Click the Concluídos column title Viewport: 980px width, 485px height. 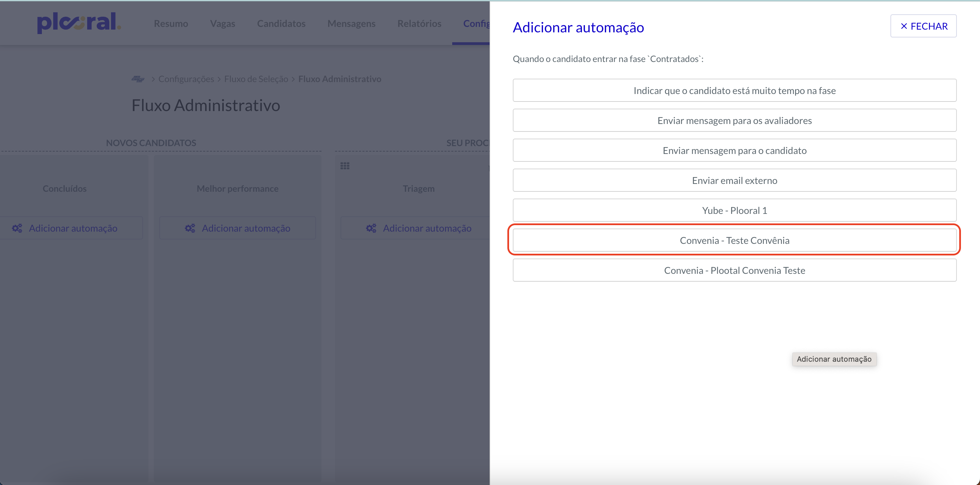point(65,188)
